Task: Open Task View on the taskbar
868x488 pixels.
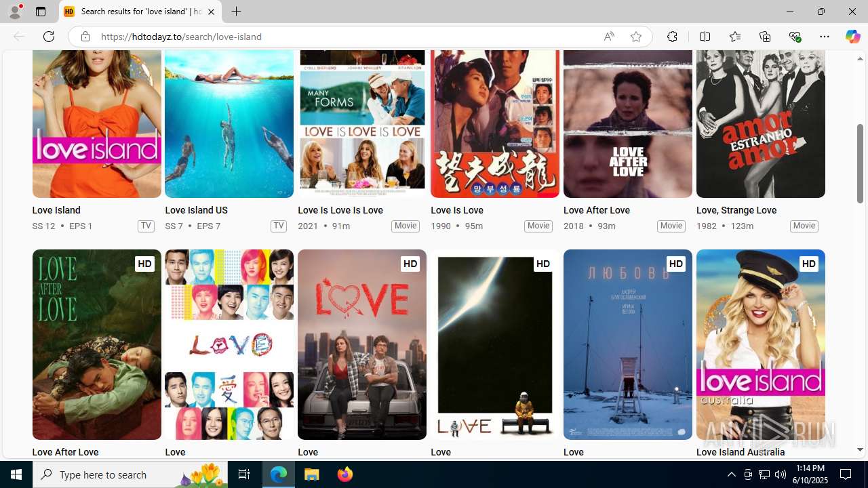Action: click(244, 474)
